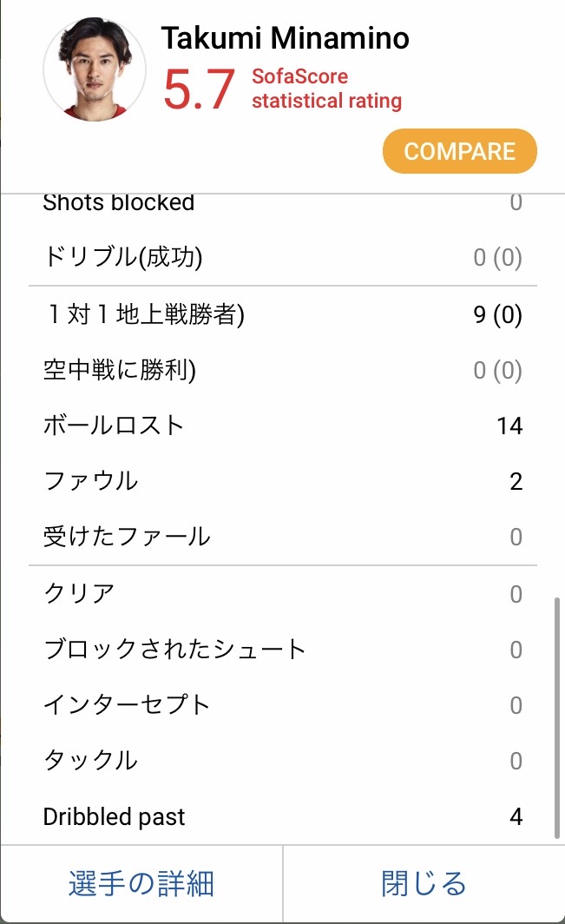Click the クリア stat label
The image size is (565, 924).
coord(79,594)
